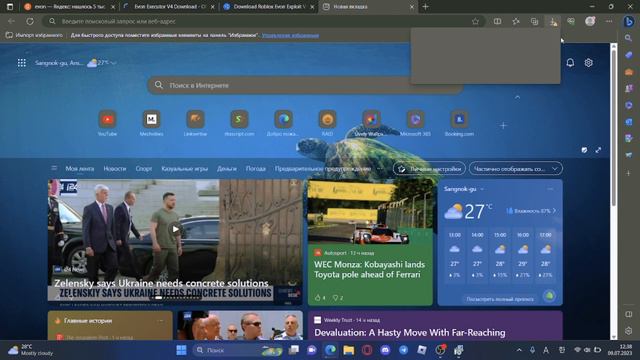Screen dimensions: 640x360
Task: Show more feed categories with the ellipsis
Action: coord(380,168)
